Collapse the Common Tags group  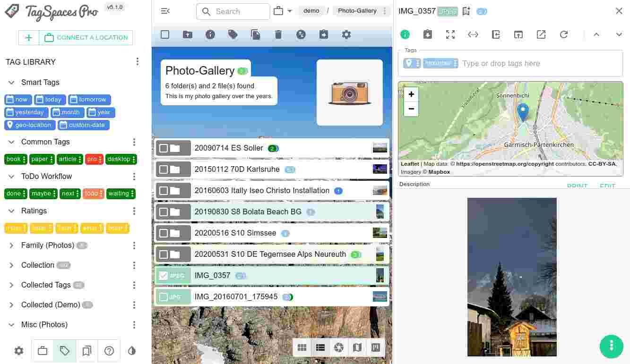pyautogui.click(x=11, y=142)
